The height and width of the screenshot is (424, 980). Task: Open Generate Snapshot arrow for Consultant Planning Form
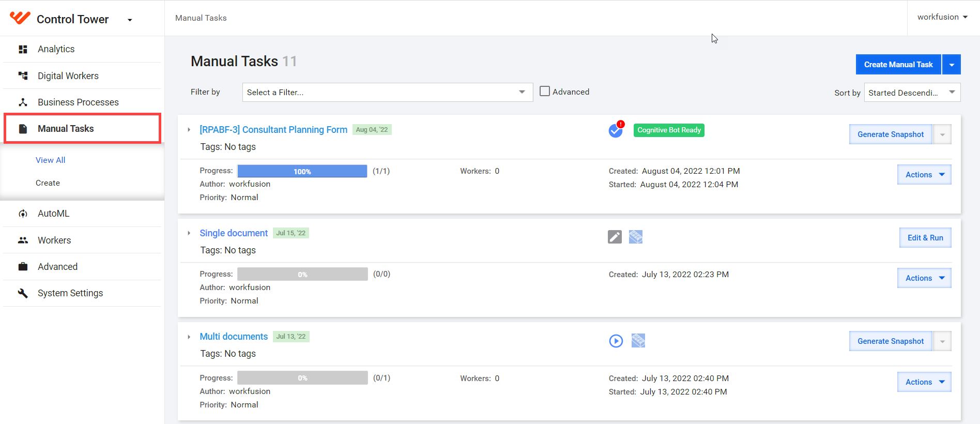point(942,134)
